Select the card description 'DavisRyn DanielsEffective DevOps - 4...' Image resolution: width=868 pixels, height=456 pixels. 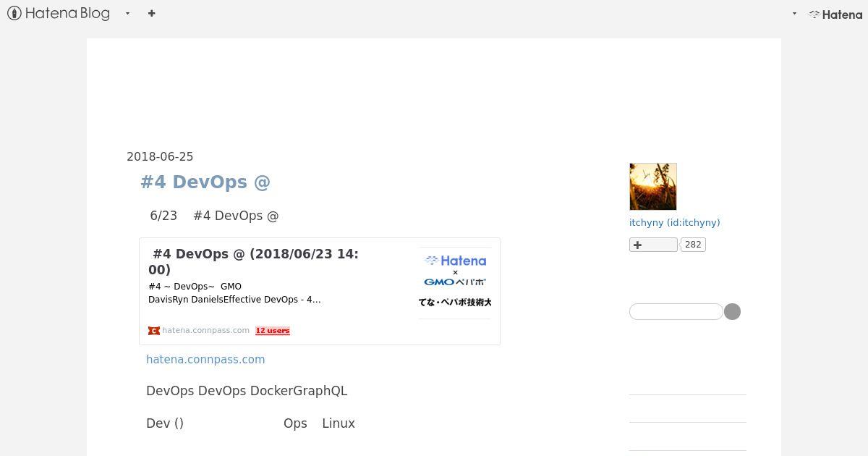click(x=234, y=299)
